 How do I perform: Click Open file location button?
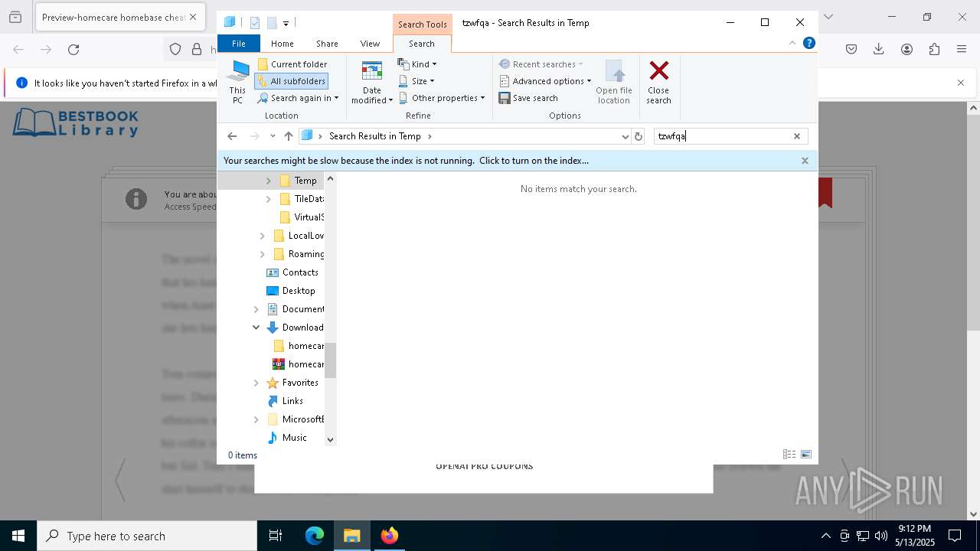[614, 83]
